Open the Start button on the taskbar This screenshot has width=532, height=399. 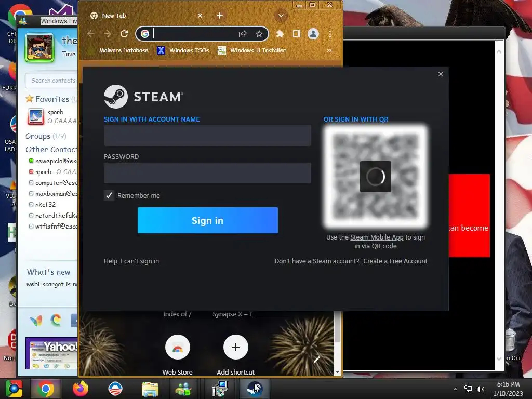[14, 389]
